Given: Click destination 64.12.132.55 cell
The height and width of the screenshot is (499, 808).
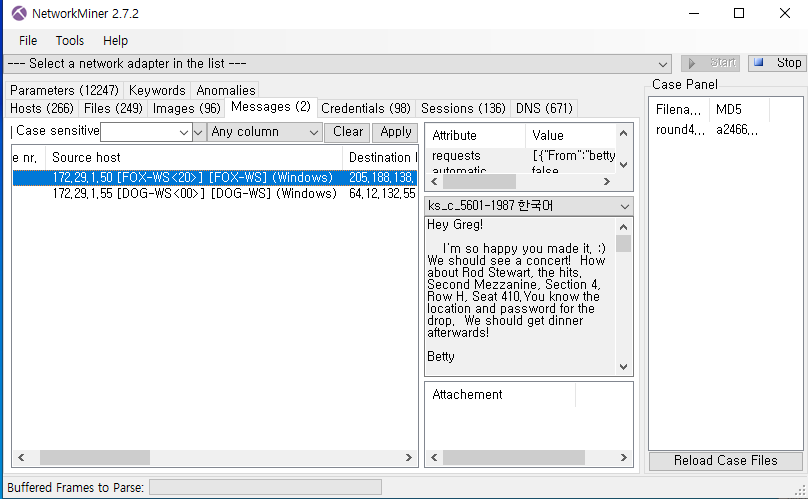Looking at the screenshot, I should point(381,193).
